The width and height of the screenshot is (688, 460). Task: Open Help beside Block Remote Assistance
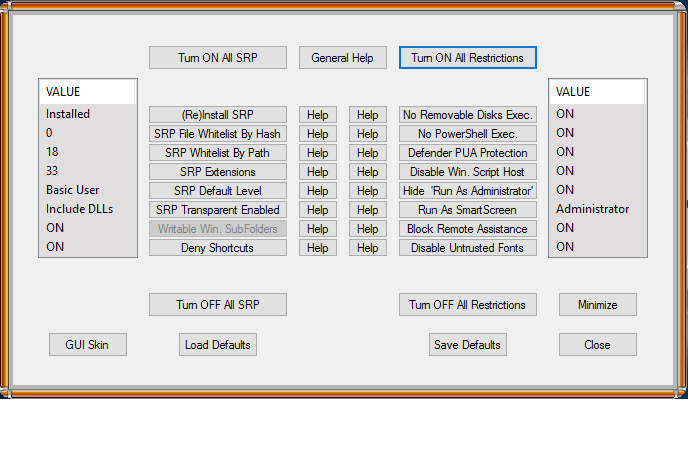[368, 229]
